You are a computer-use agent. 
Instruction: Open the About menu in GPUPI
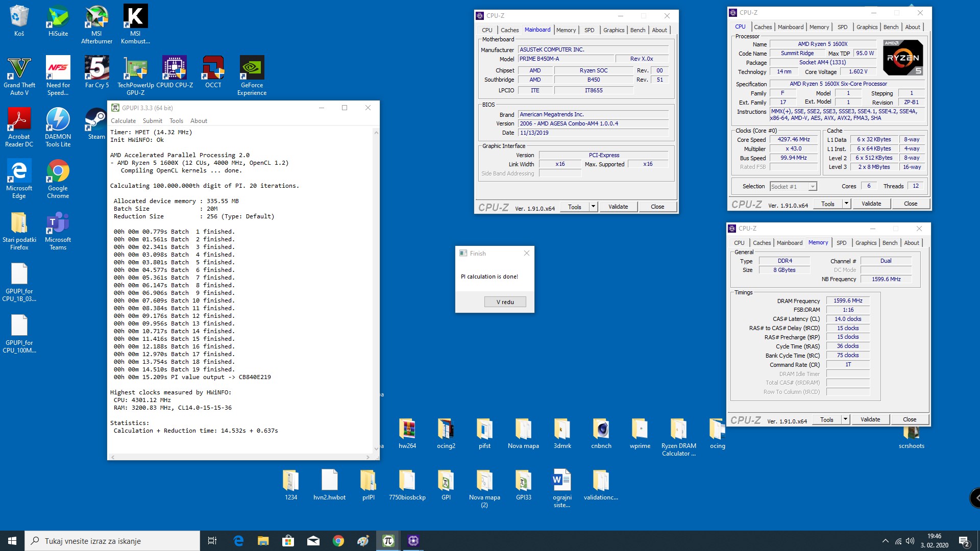pos(199,121)
